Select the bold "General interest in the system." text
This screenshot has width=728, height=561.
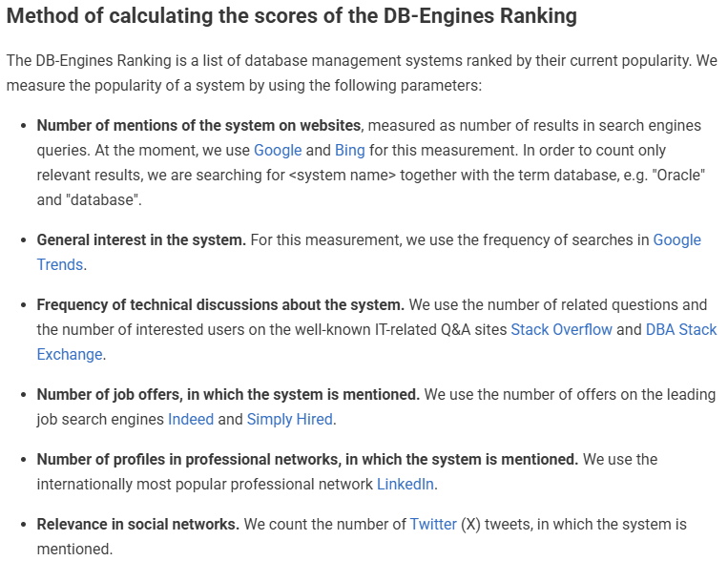tap(141, 240)
